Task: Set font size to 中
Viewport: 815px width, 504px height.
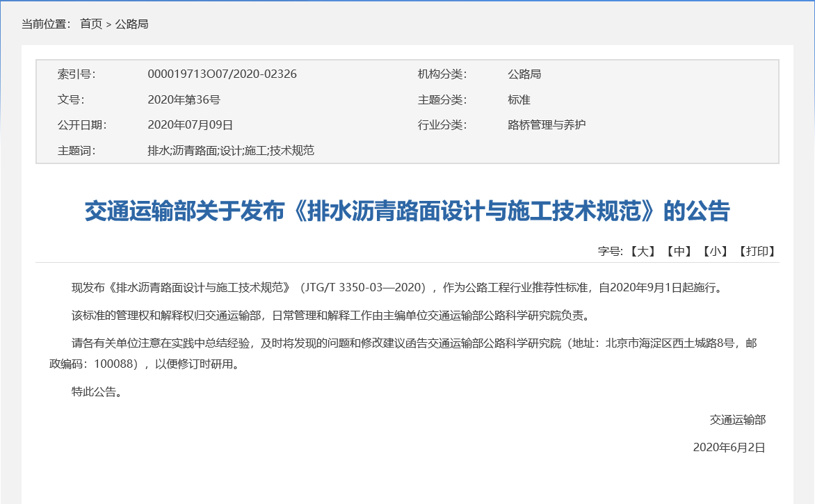Action: point(679,252)
